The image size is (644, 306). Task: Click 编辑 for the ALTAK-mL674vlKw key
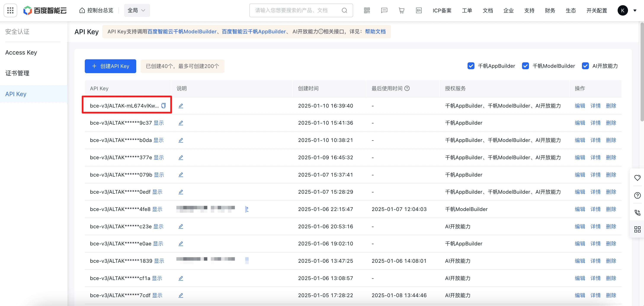click(x=580, y=106)
